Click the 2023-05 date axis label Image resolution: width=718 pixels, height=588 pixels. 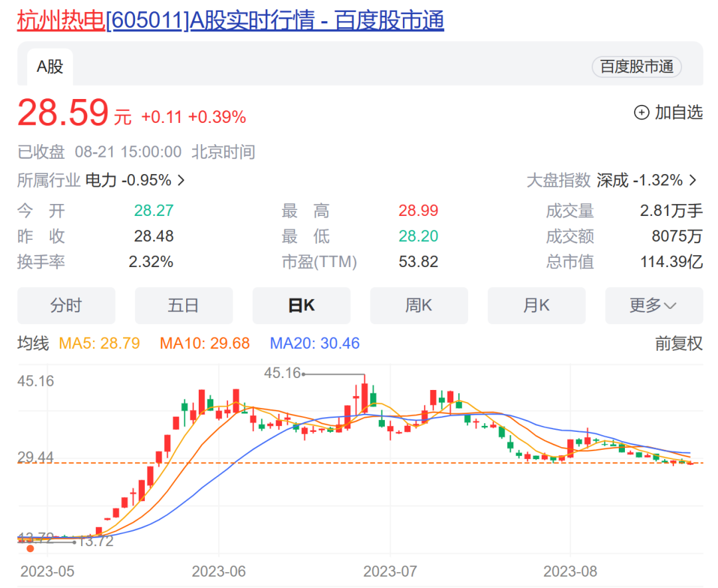pos(47,571)
